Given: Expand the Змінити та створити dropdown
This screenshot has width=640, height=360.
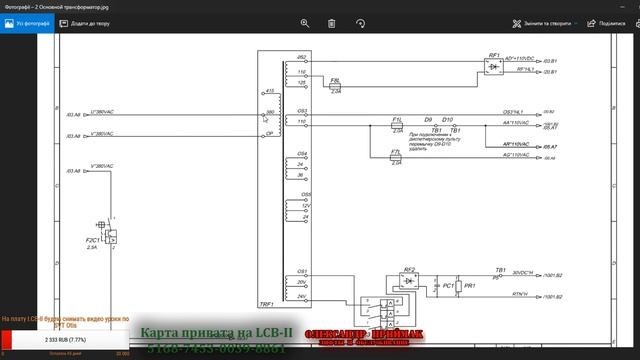Looking at the screenshot, I should coord(544,23).
